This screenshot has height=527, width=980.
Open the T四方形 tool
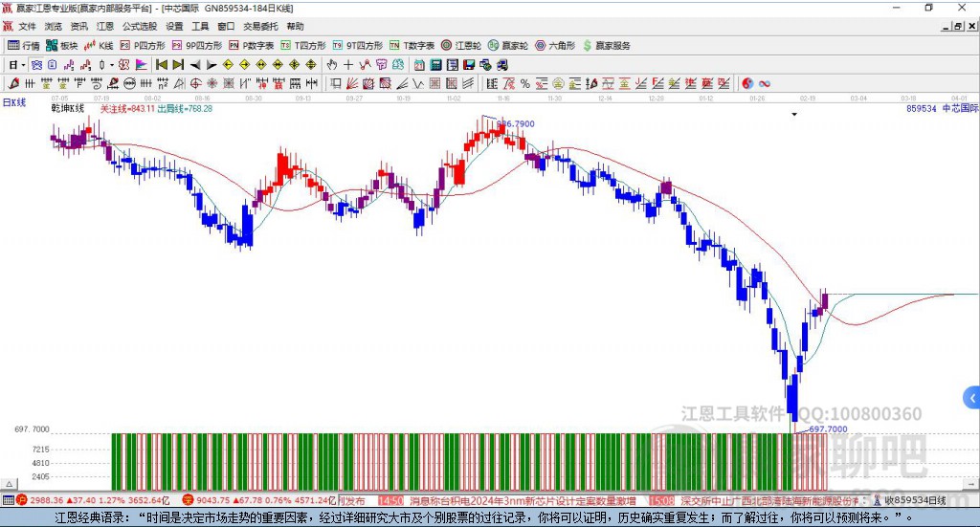pyautogui.click(x=303, y=46)
